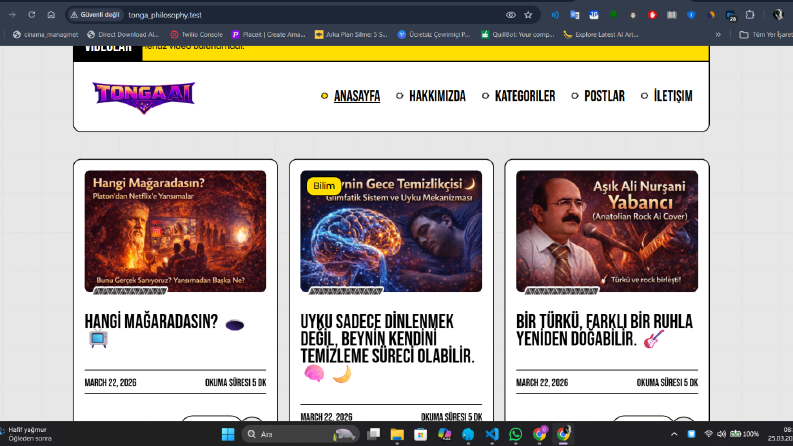
Task: Open the brain sleep post thumbnail
Action: click(x=391, y=231)
